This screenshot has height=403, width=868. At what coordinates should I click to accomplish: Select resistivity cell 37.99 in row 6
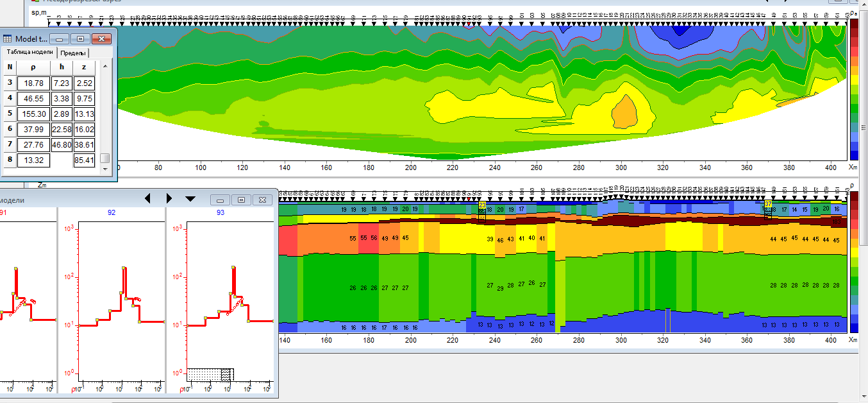tap(33, 130)
